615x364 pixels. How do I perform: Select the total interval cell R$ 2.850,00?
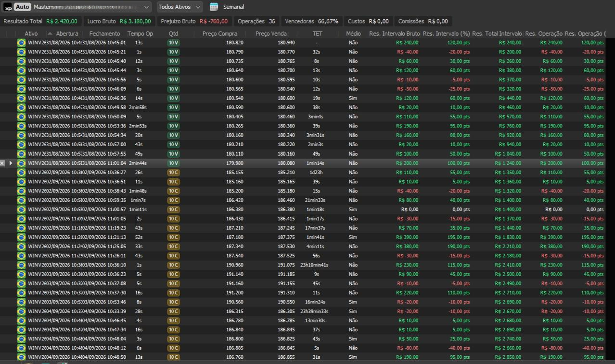pyautogui.click(x=508, y=357)
